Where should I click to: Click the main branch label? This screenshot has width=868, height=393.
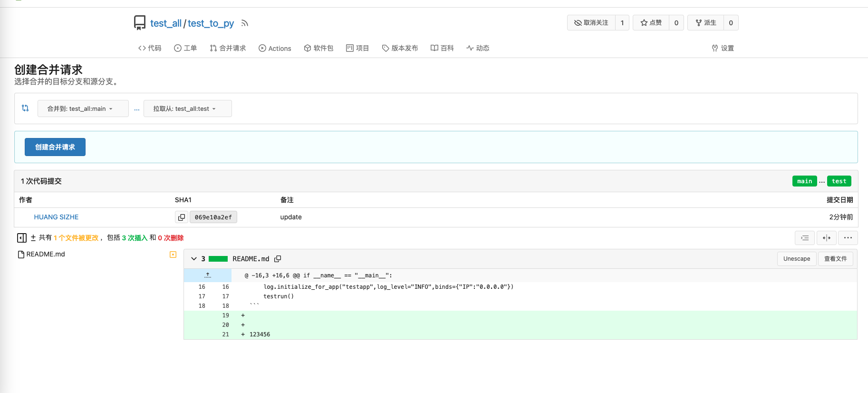point(805,181)
